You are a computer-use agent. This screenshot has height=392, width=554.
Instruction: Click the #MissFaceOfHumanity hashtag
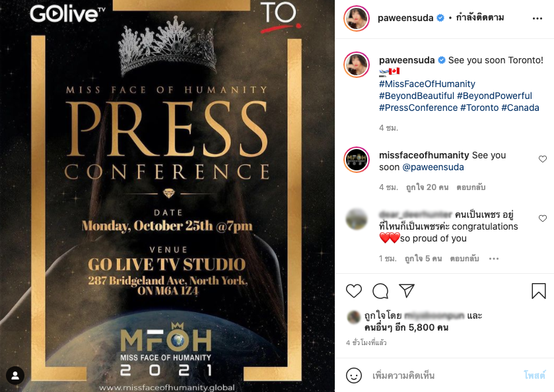tap(427, 84)
